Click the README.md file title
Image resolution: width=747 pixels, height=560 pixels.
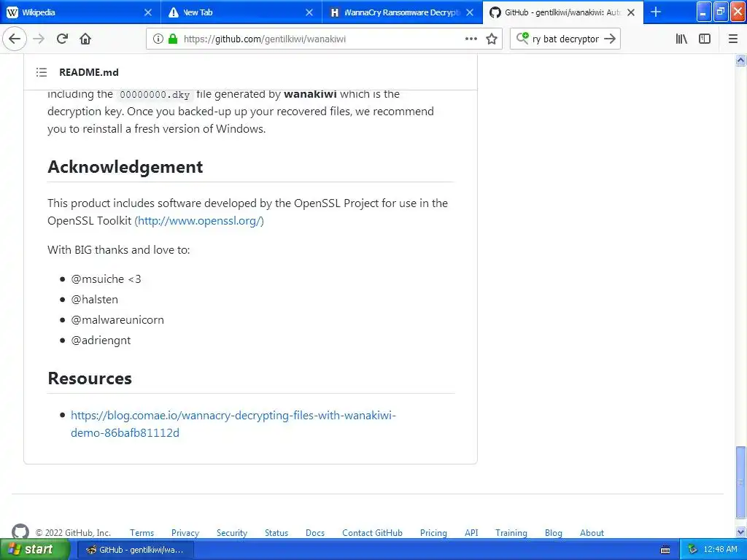click(x=88, y=72)
